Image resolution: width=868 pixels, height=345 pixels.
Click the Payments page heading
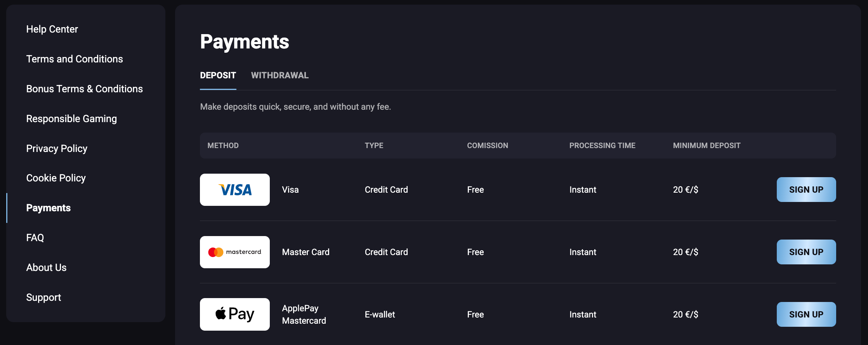(x=244, y=42)
